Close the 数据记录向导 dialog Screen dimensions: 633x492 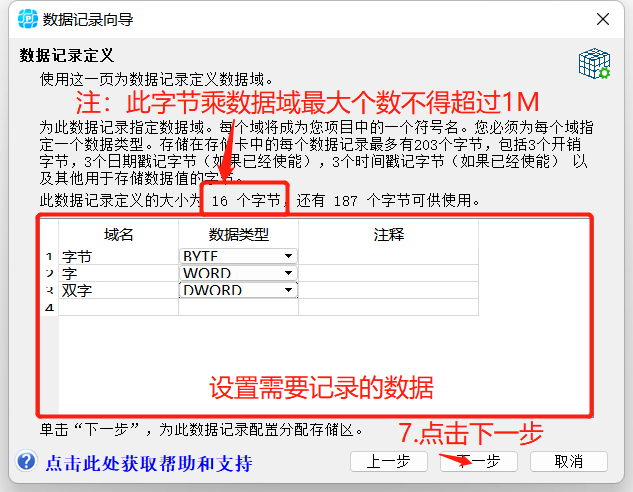(603, 19)
